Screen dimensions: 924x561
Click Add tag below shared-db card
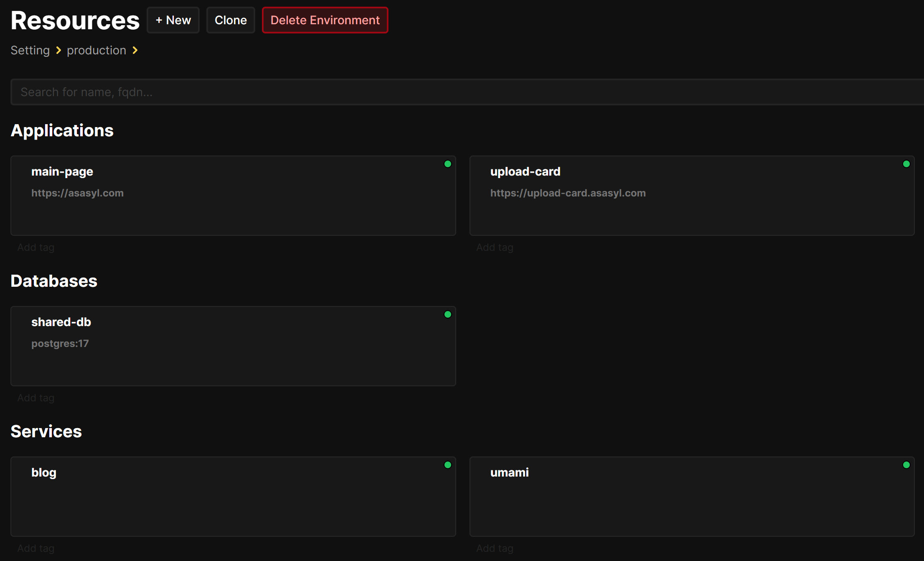[x=36, y=398]
